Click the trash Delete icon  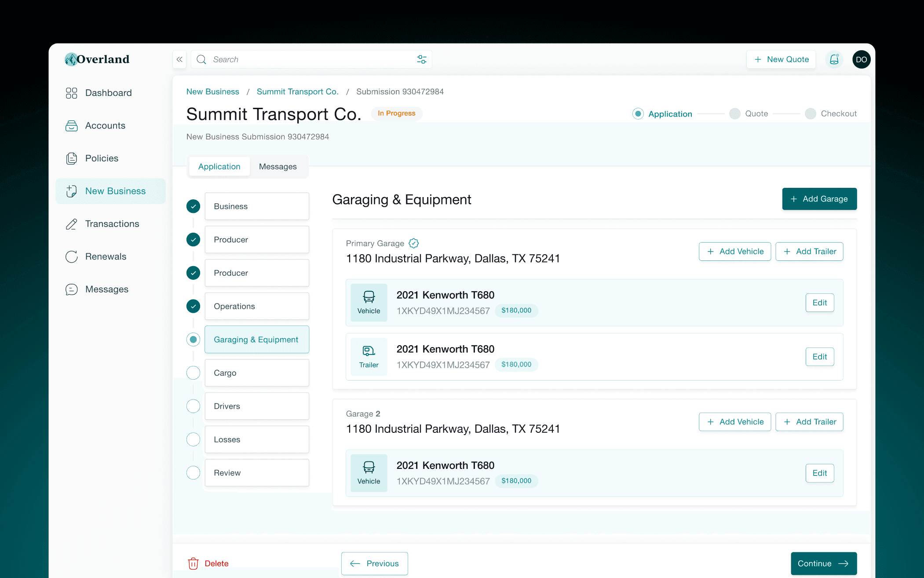(193, 563)
